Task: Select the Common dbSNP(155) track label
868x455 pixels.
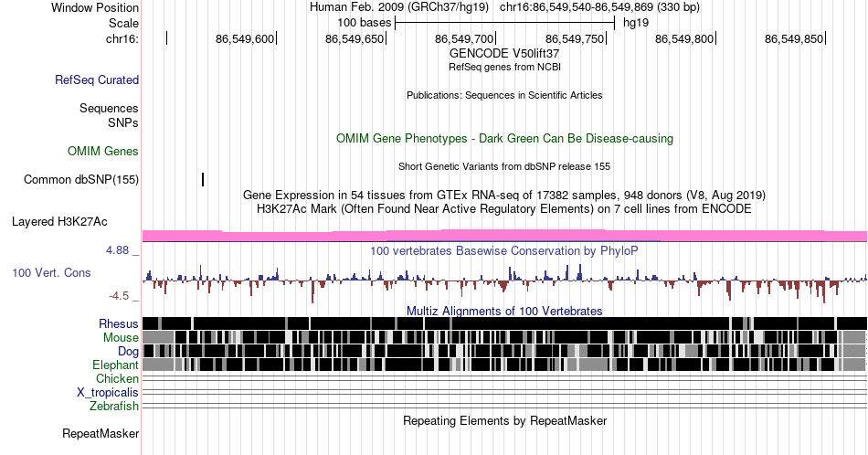Action: tap(81, 179)
